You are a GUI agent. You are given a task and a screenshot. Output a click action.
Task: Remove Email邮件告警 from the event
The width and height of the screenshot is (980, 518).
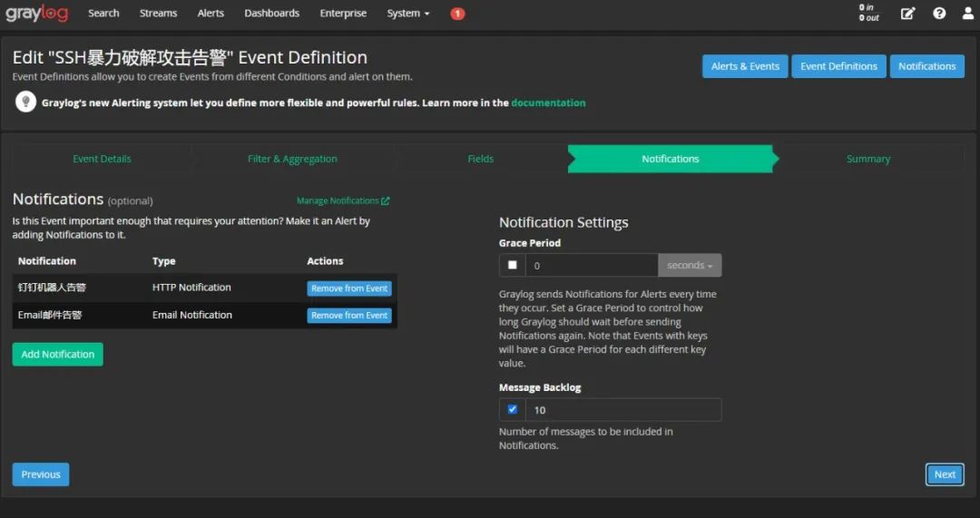tap(349, 316)
